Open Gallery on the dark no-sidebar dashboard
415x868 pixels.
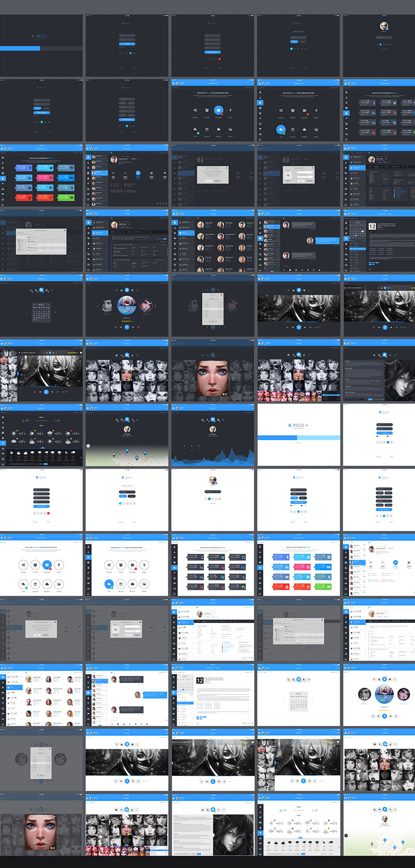click(230, 130)
